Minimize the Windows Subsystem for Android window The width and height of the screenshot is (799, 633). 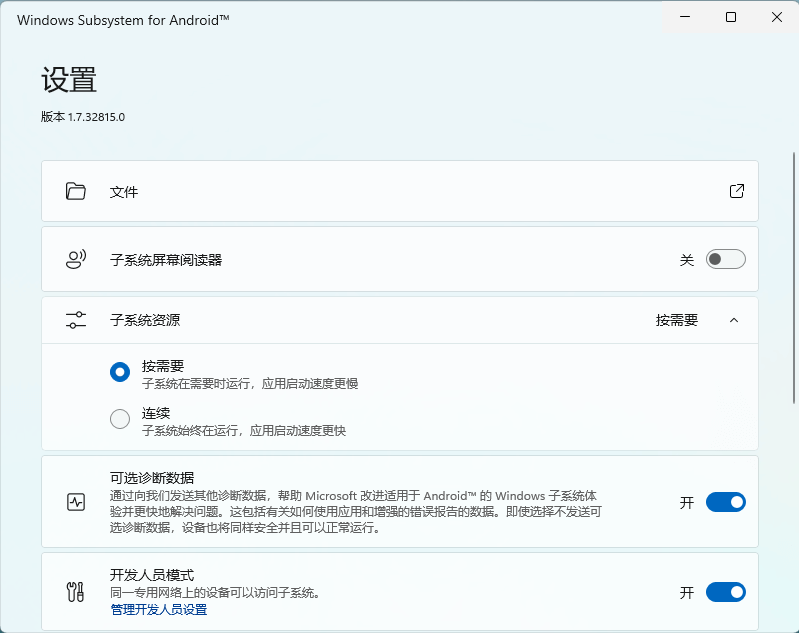click(x=684, y=17)
